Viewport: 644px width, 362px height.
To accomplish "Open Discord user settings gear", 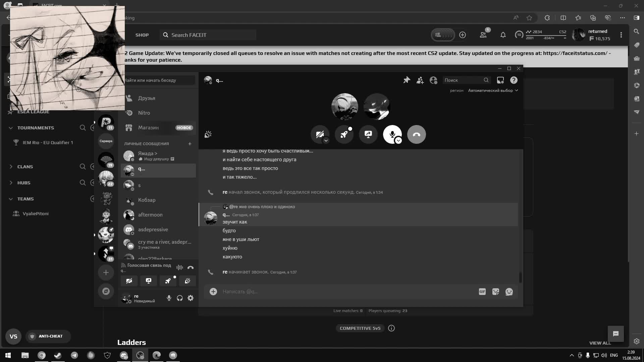I will (x=191, y=298).
